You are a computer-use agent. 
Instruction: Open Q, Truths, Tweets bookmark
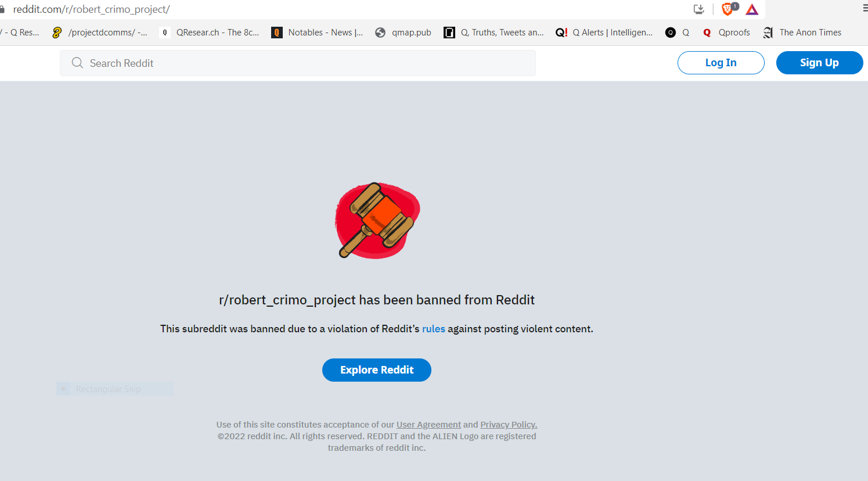tap(494, 33)
